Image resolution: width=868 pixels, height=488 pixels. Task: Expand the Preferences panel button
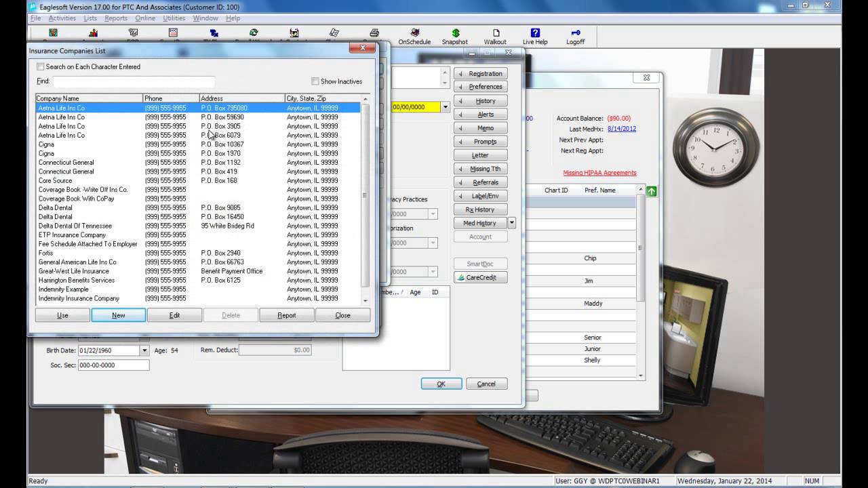(x=481, y=87)
